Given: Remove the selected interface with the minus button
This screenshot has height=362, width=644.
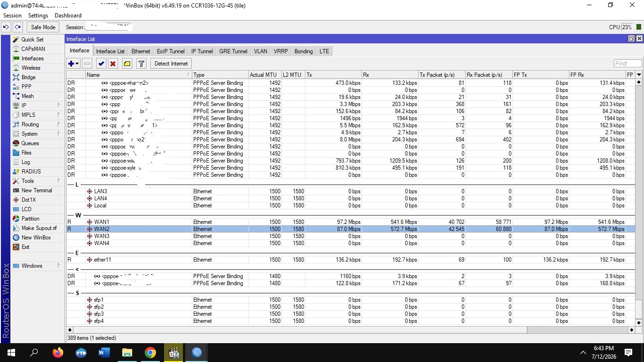Looking at the screenshot, I should coord(87,64).
